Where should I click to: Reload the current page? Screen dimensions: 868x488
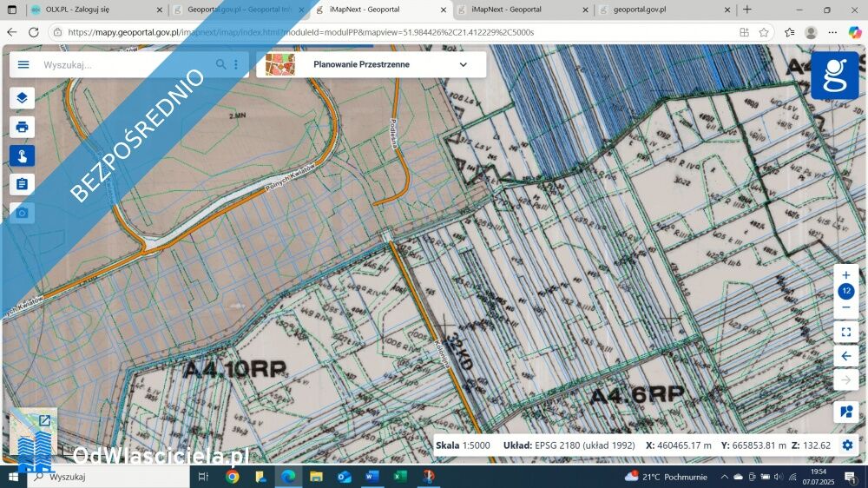coord(34,32)
